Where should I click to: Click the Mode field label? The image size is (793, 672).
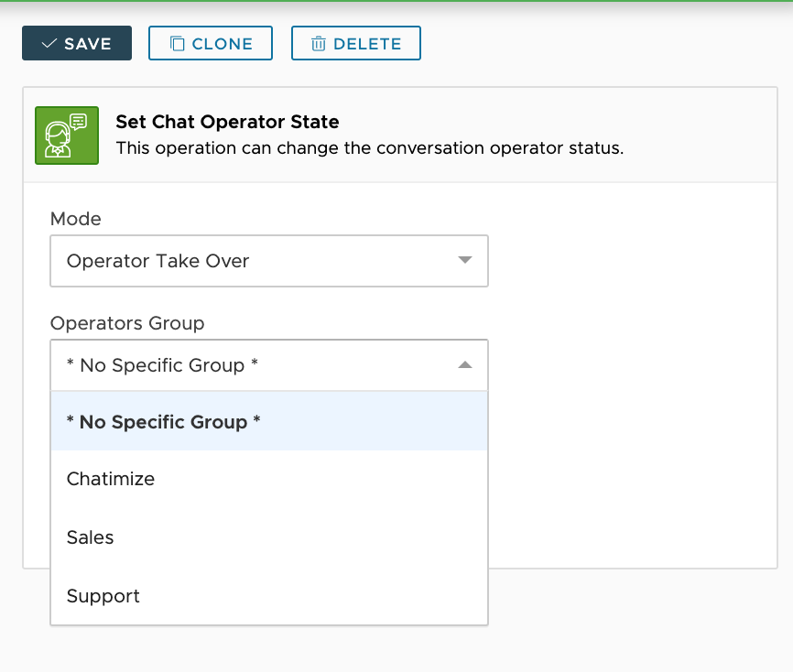click(x=76, y=219)
